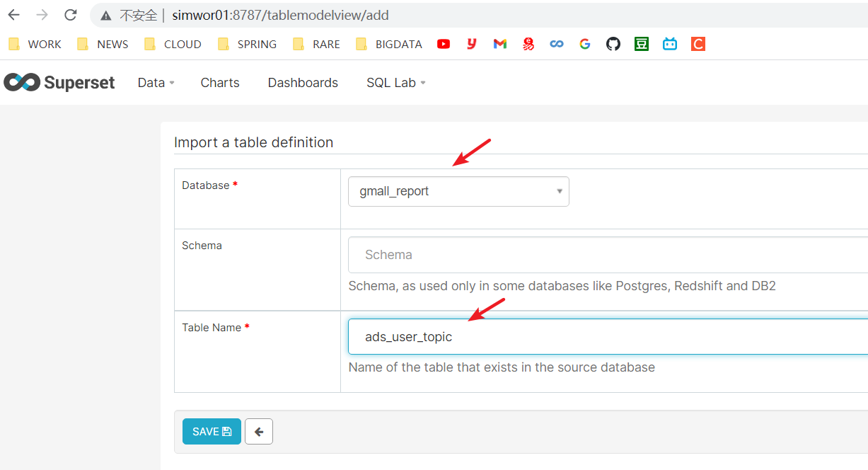Open the GitHub bookmark icon
Viewport: 868px width, 470px height.
pos(613,44)
